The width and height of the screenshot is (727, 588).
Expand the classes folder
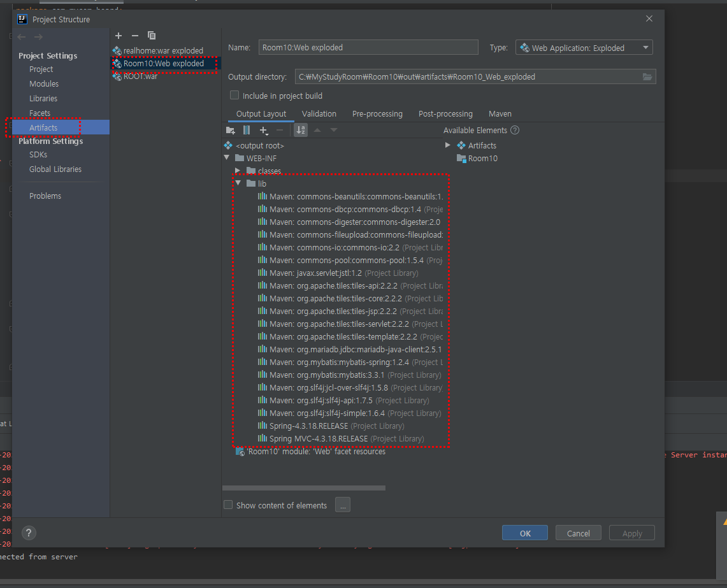(238, 171)
